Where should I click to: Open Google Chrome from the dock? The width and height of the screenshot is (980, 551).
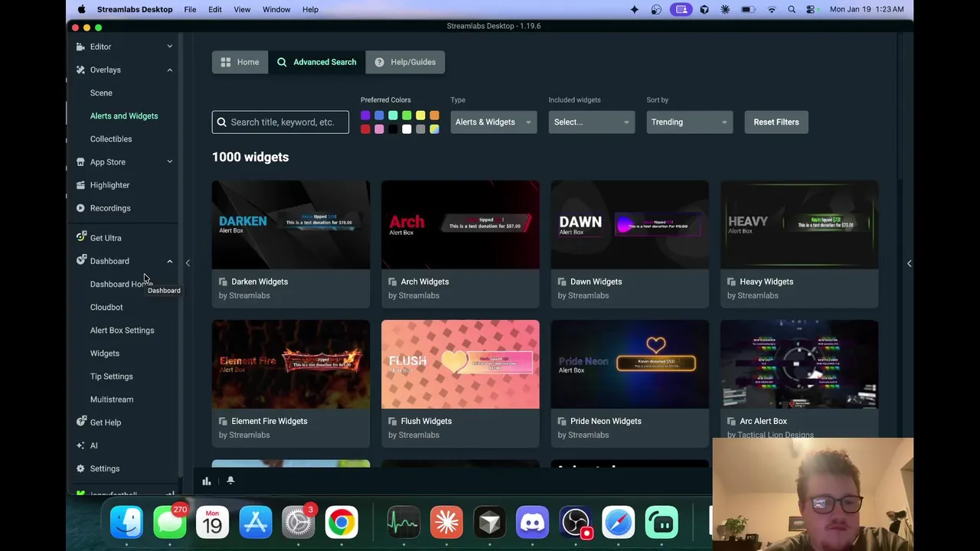[x=341, y=523]
